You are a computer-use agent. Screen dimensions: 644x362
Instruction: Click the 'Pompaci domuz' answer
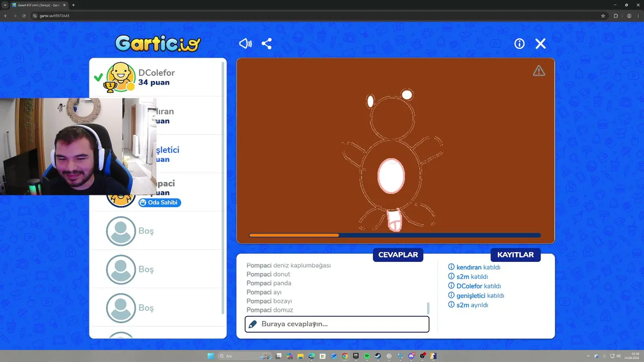(270, 310)
